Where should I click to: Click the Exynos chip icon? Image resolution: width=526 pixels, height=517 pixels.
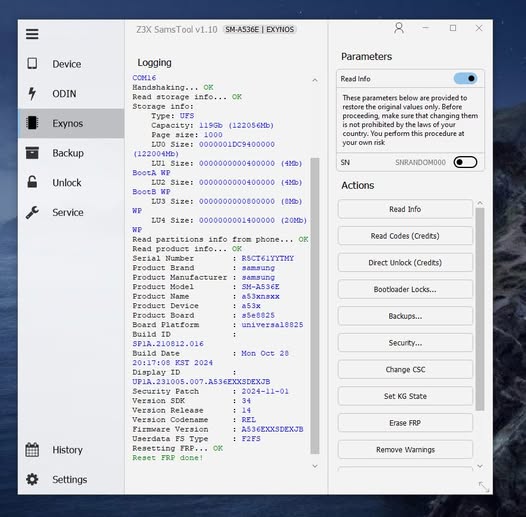[x=32, y=123]
